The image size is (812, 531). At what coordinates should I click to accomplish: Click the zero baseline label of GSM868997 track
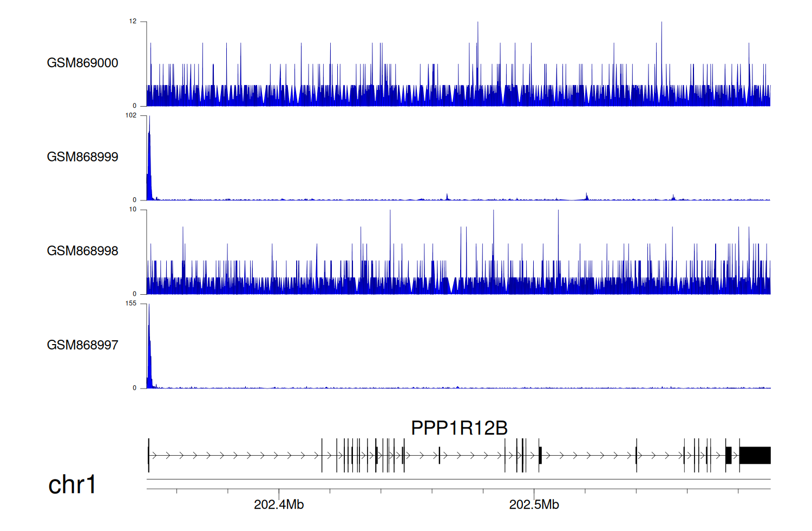click(135, 388)
